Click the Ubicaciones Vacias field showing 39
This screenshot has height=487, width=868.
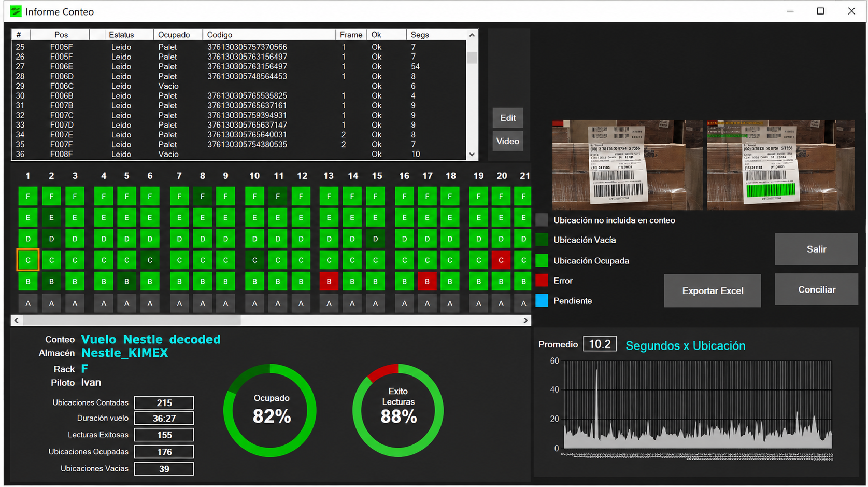click(x=164, y=469)
